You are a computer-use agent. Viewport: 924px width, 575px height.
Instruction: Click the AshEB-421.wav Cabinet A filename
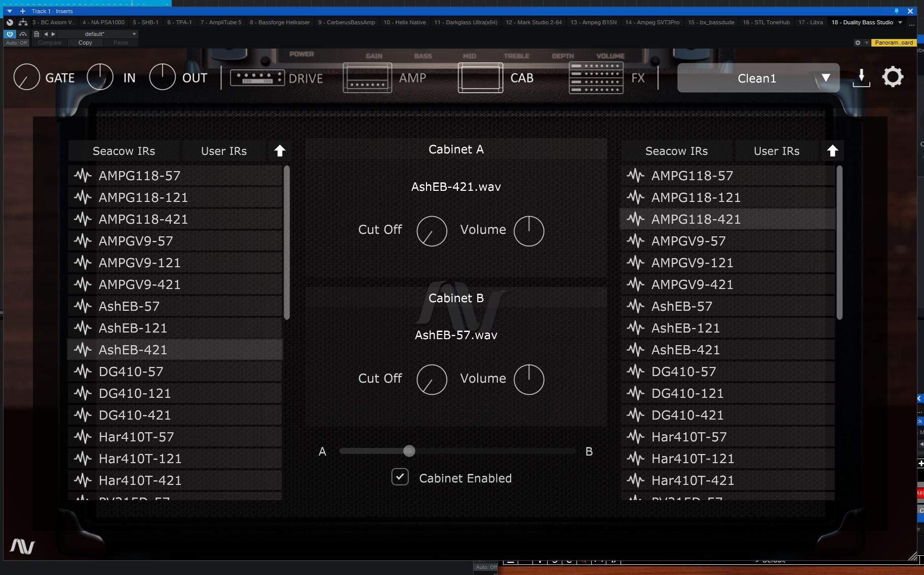click(x=456, y=187)
